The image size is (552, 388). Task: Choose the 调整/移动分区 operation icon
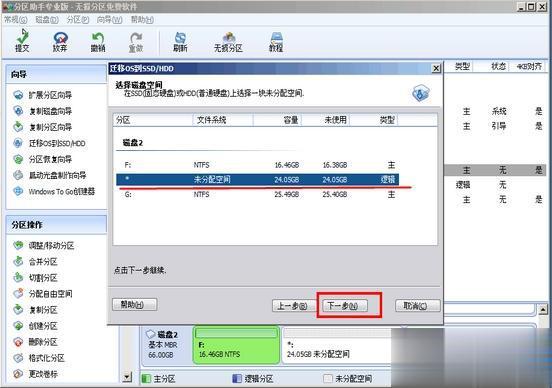(x=18, y=245)
